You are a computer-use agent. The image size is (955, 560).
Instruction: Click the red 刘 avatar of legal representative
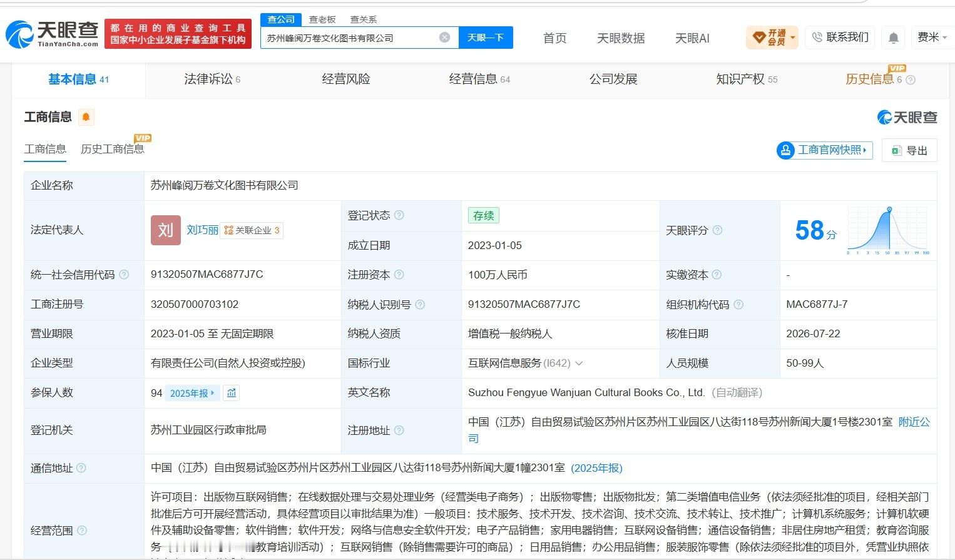(165, 230)
